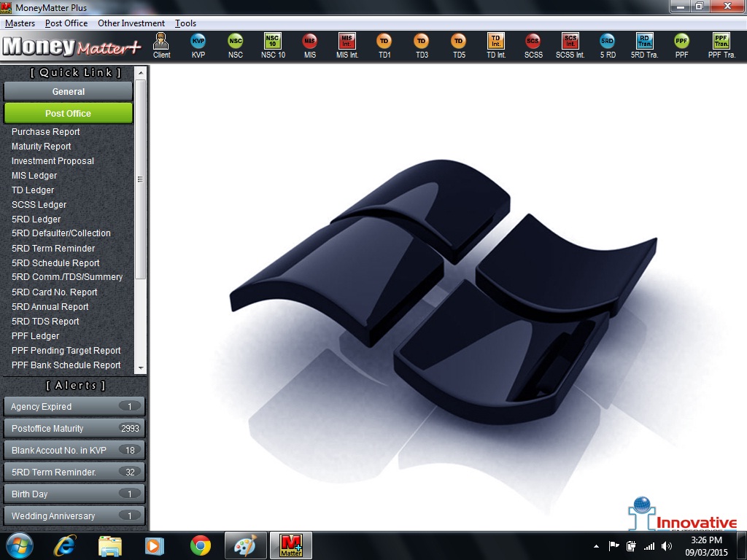Expand the General quick link section
Screen dimensions: 747x560
point(68,92)
